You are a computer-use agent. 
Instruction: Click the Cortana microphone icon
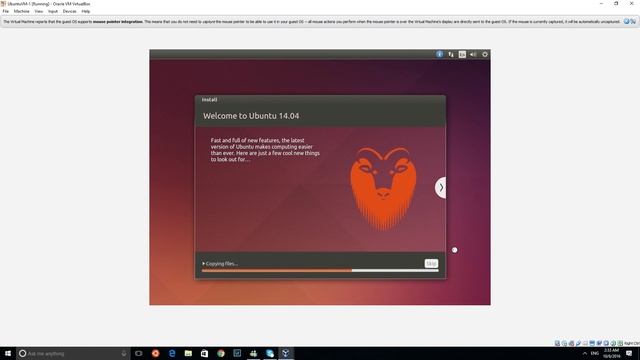(x=124, y=353)
